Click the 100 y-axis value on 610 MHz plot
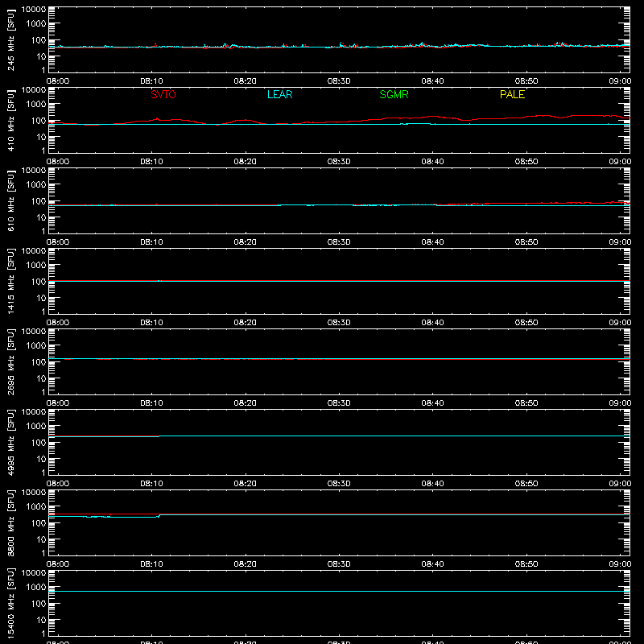644x644 pixels. (39, 200)
